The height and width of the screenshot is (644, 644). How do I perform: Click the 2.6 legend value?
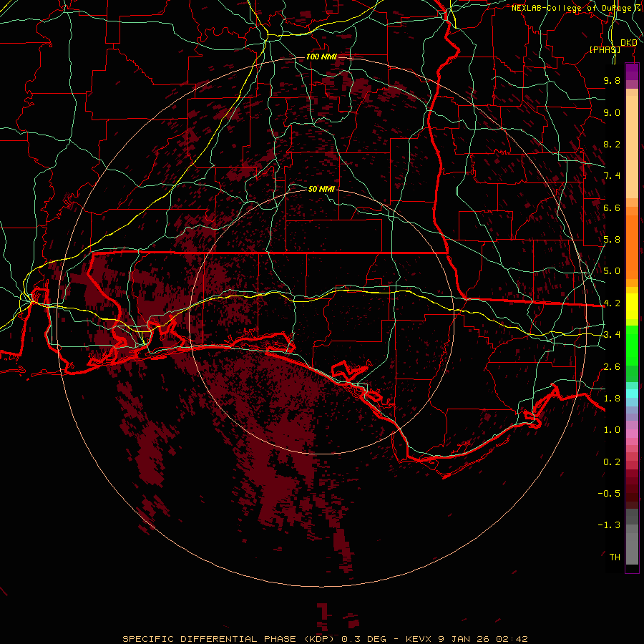click(x=612, y=367)
